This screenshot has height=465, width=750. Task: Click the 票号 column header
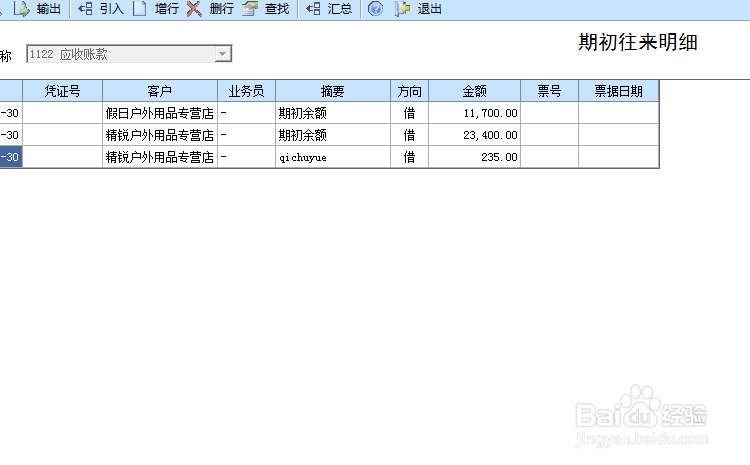coord(550,91)
